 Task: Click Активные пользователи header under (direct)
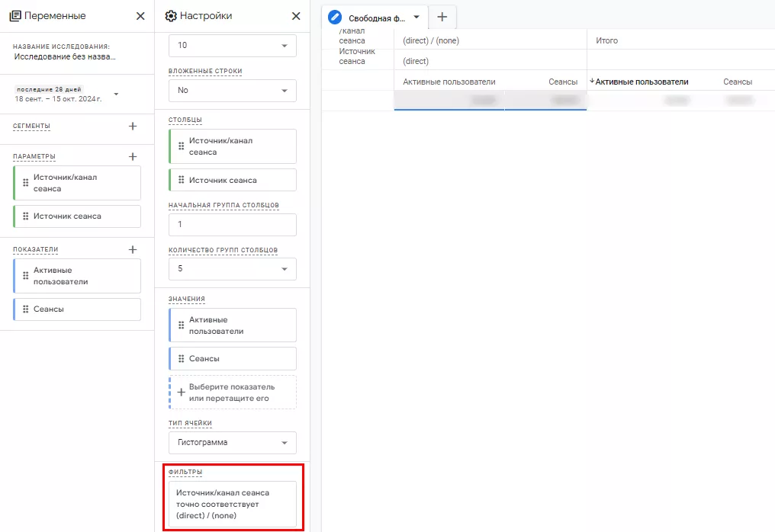449,82
